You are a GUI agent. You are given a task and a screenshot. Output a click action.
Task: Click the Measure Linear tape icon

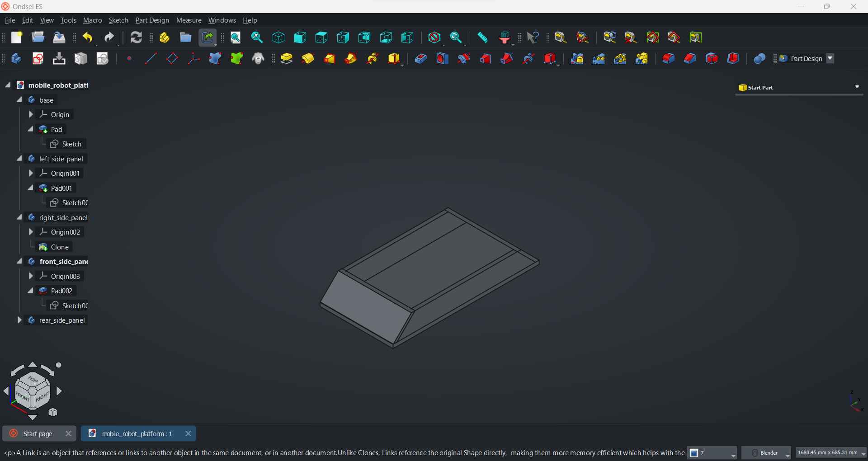[x=561, y=38]
